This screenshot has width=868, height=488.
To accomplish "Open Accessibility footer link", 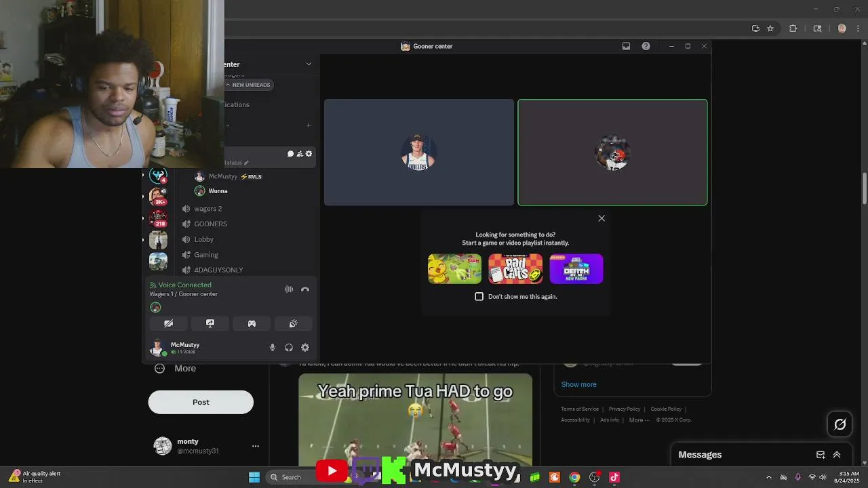I will click(x=575, y=420).
